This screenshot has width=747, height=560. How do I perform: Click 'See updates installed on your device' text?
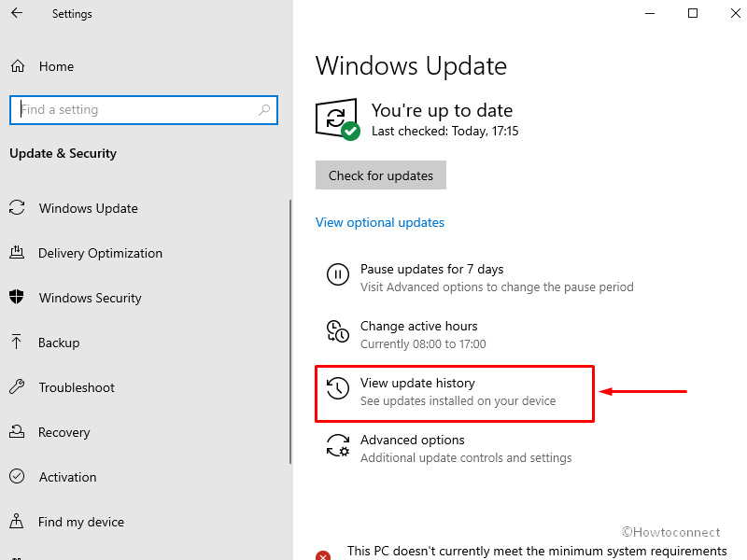pyautogui.click(x=458, y=401)
